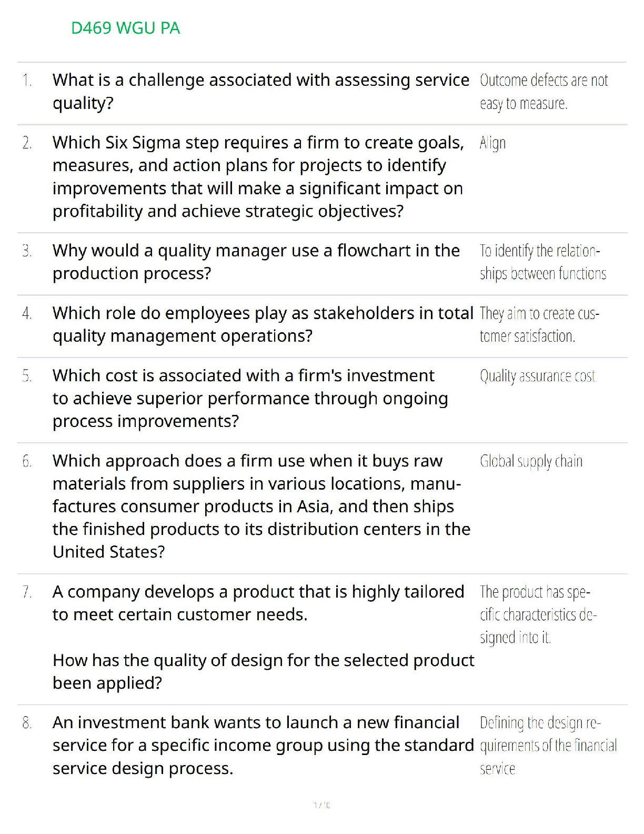Screen dimensions: 644x834
Task: Select 'A company develops a product' statement
Action: [258, 603]
